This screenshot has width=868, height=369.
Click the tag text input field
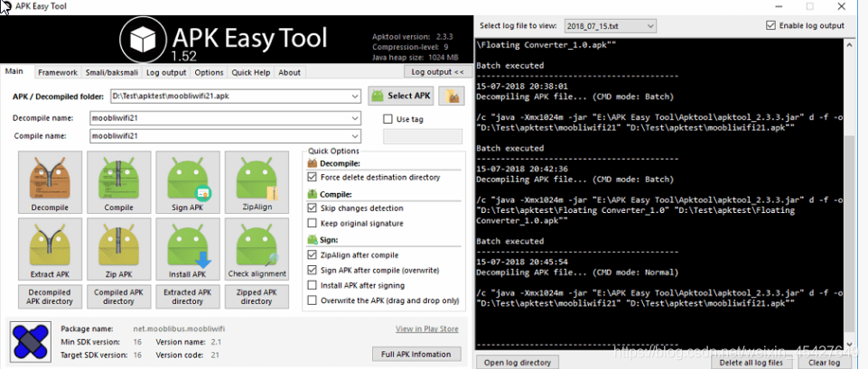(423, 136)
